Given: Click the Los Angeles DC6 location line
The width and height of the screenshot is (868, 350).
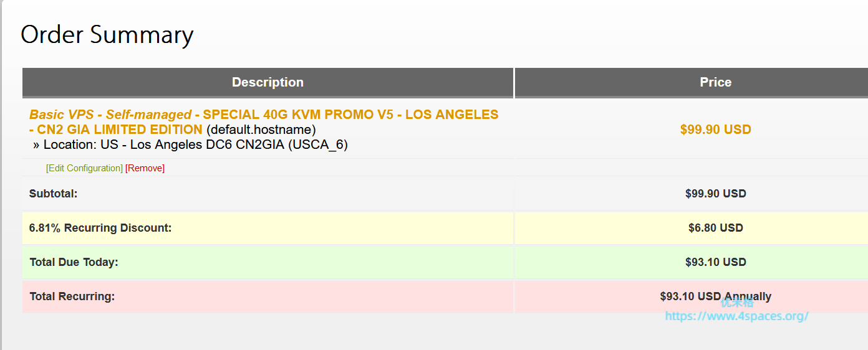Looking at the screenshot, I should (x=190, y=144).
